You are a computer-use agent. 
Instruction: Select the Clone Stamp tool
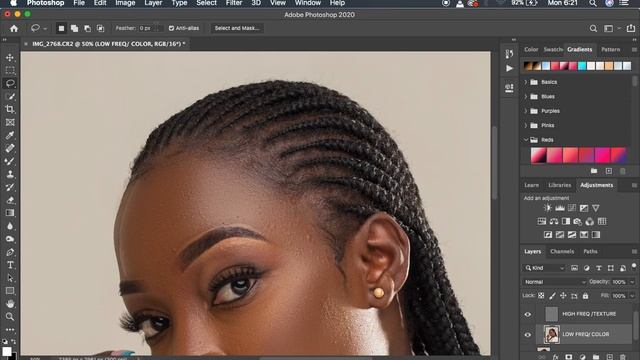pos(10,174)
